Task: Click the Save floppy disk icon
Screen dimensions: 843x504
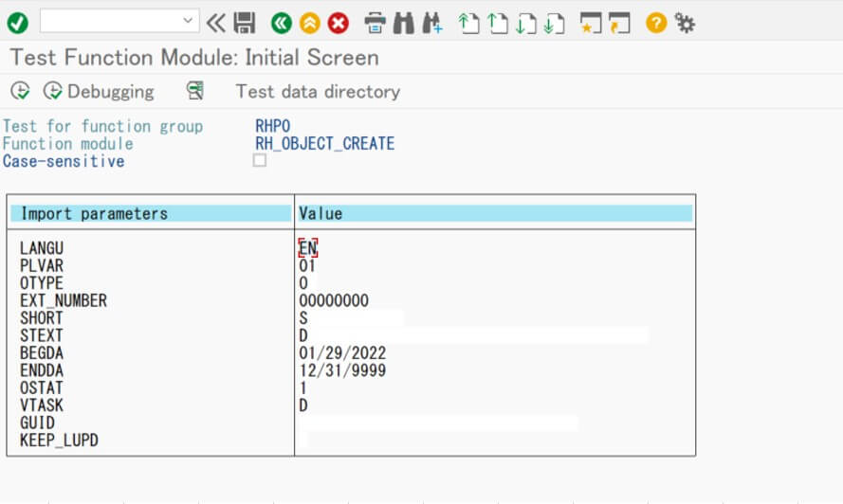Action: (x=245, y=23)
